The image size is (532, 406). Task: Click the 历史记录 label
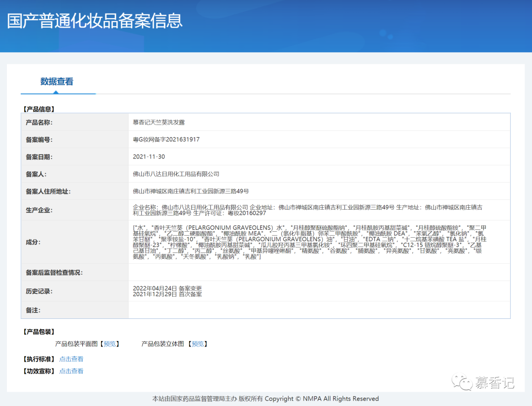pos(39,291)
